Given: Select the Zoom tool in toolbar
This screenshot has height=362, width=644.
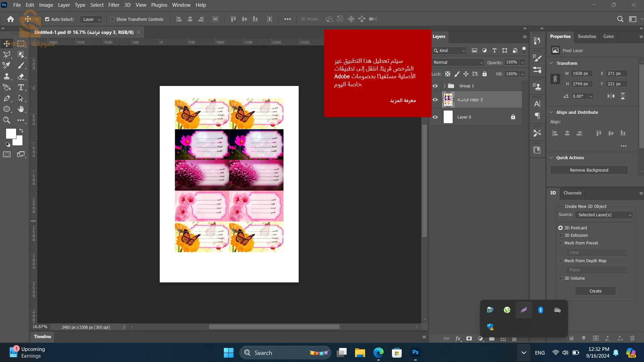Looking at the screenshot, I should point(6,120).
